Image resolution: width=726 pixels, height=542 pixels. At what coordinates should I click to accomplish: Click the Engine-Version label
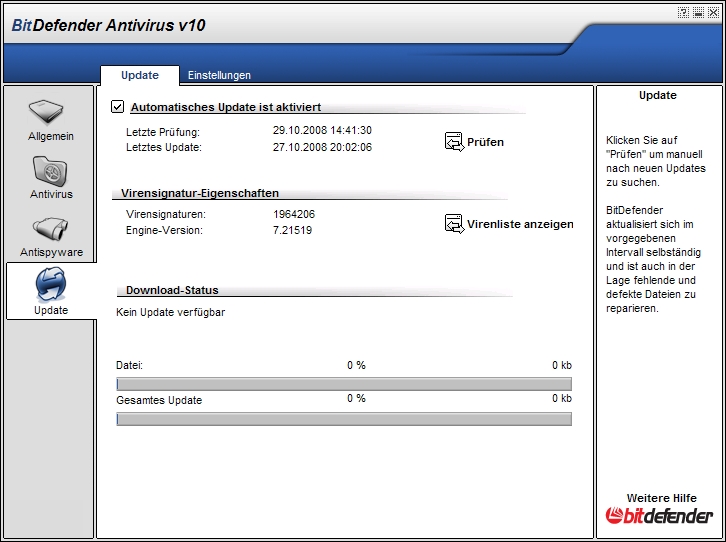tap(164, 231)
